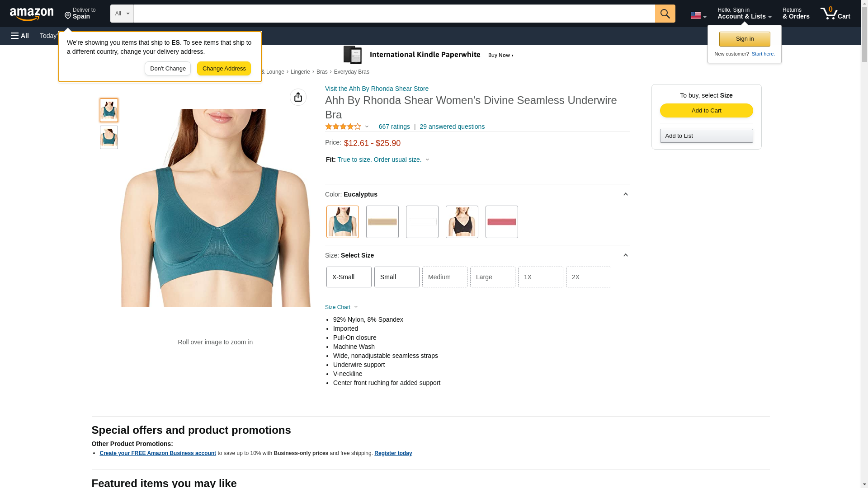Select the second product thumbnail
This screenshot has height=488, width=868.
108,137
